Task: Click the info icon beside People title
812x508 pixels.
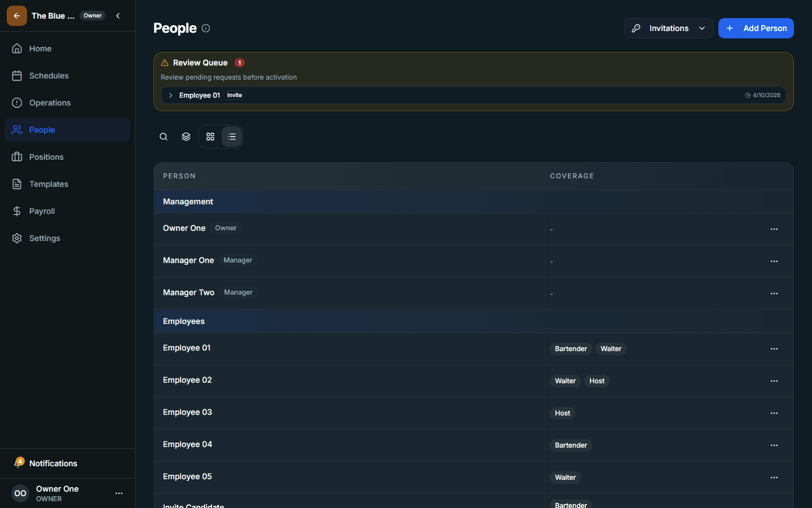Action: click(x=206, y=28)
